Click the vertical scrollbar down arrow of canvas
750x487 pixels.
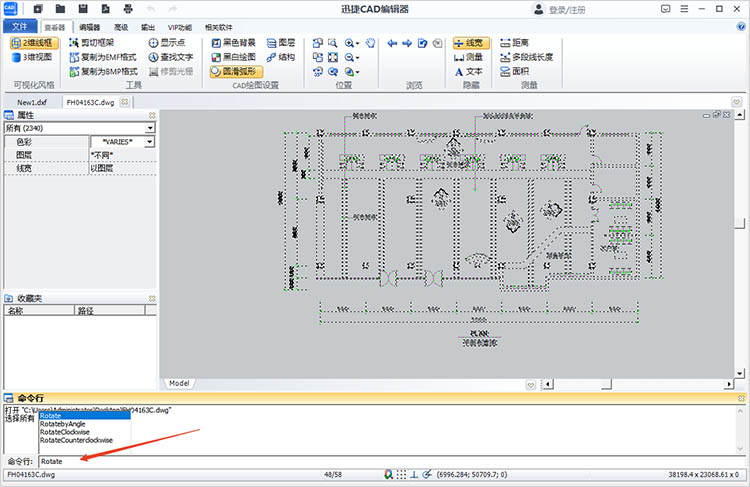click(740, 373)
